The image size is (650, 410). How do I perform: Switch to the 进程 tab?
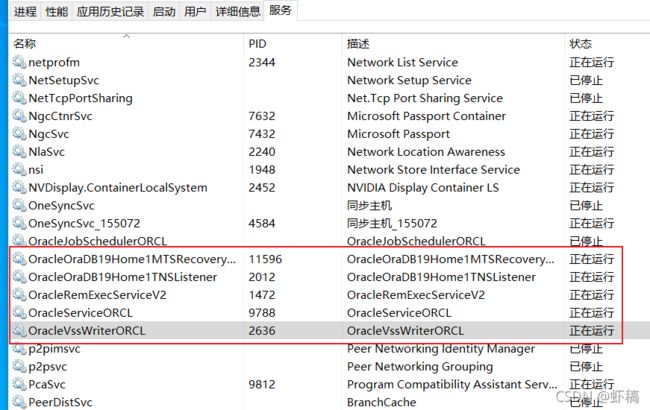point(25,11)
